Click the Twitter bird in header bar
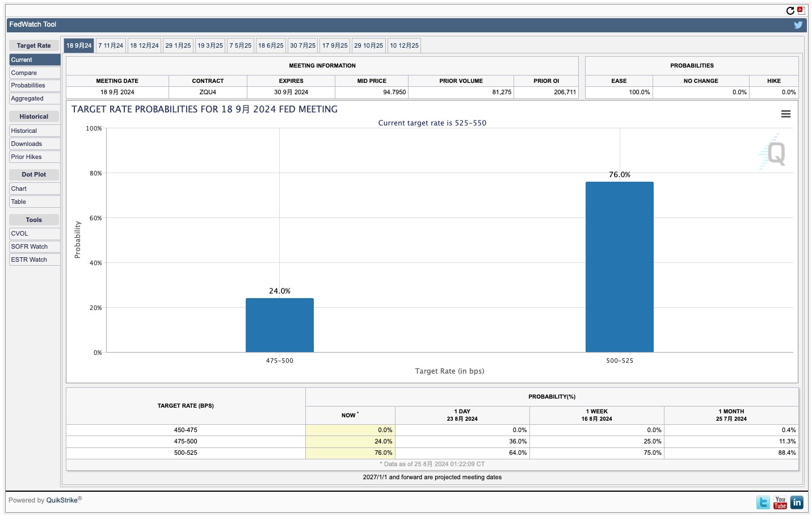Image resolution: width=812 pixels, height=515 pixels. (x=798, y=25)
